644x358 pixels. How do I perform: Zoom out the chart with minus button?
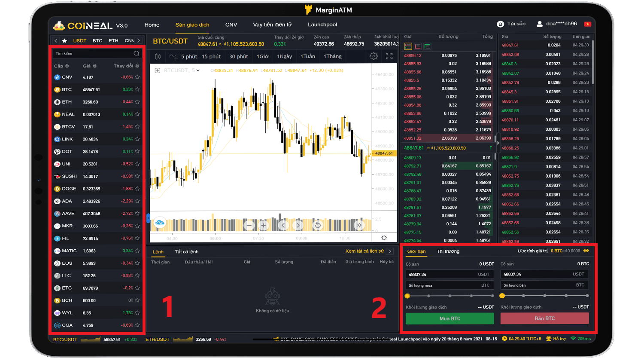[249, 225]
